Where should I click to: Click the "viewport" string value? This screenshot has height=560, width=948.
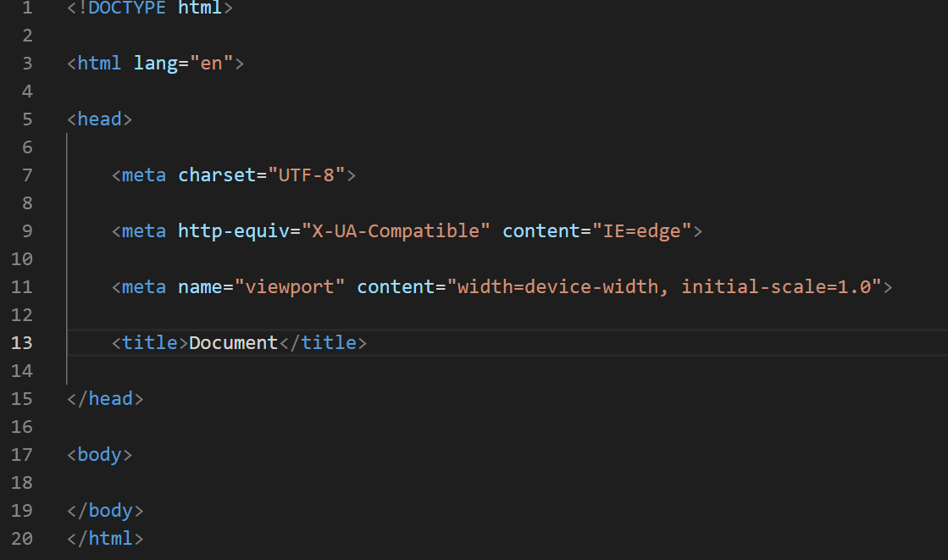tap(290, 286)
